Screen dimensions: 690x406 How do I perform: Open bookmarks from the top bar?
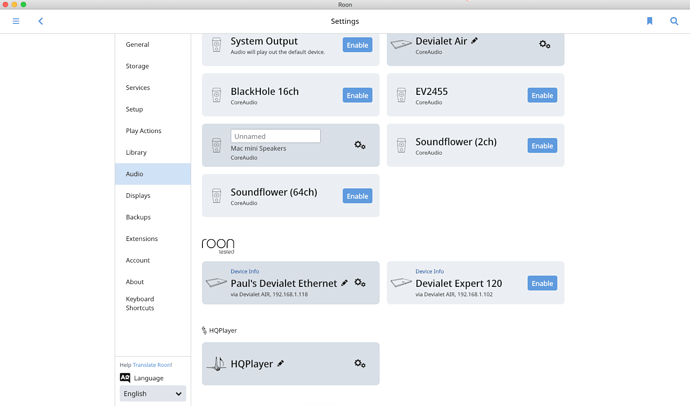tap(650, 21)
